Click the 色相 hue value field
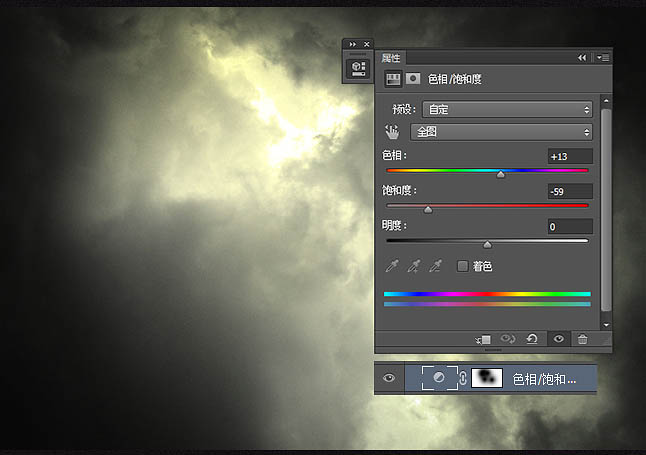646x455 pixels. [570, 156]
